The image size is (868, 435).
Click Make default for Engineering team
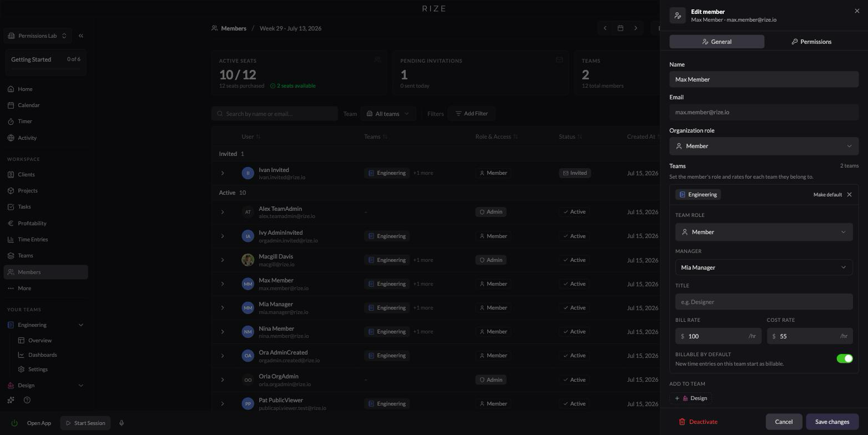coord(827,195)
